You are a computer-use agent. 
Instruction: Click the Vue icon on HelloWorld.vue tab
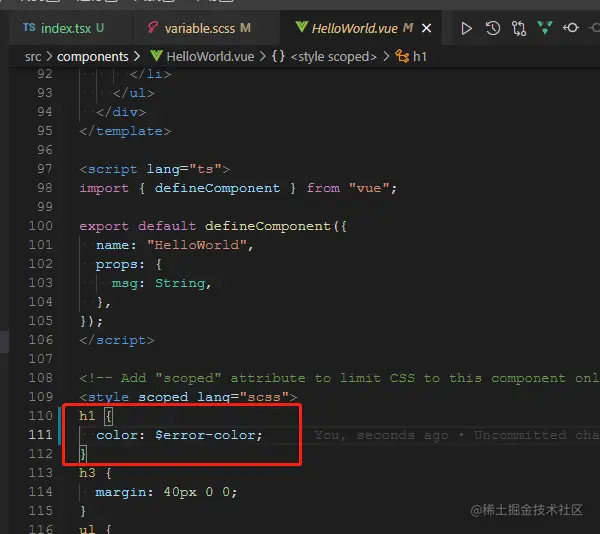tap(302, 27)
